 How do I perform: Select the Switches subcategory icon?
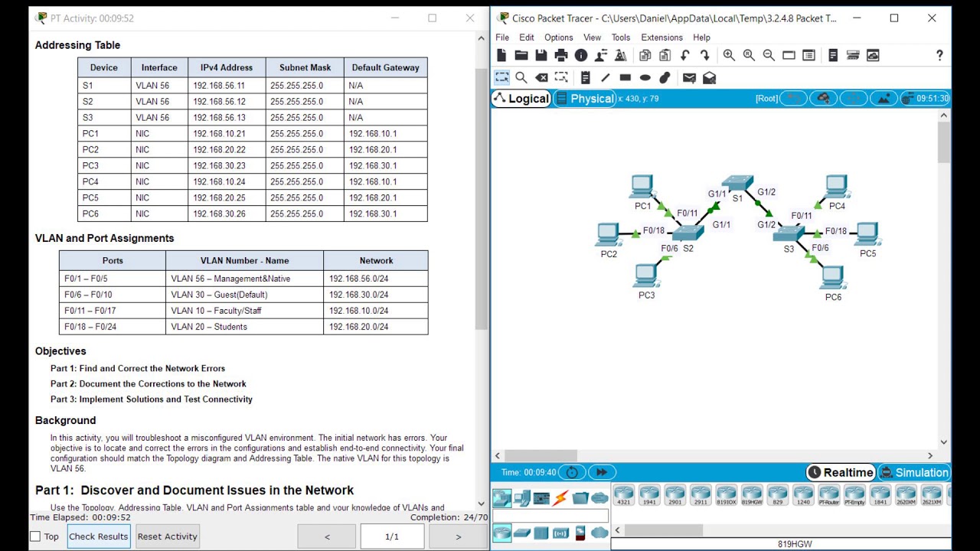coord(521,533)
